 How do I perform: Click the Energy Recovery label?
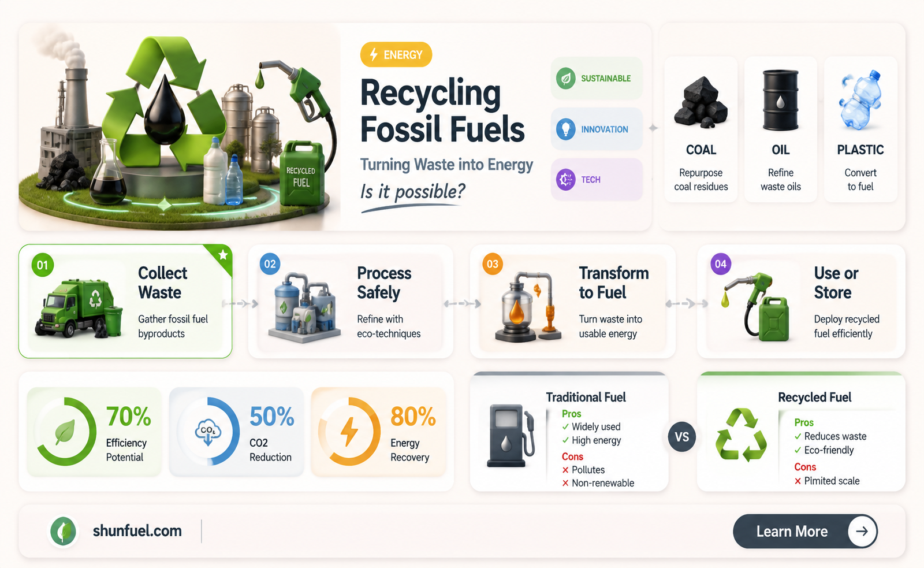pos(410,450)
